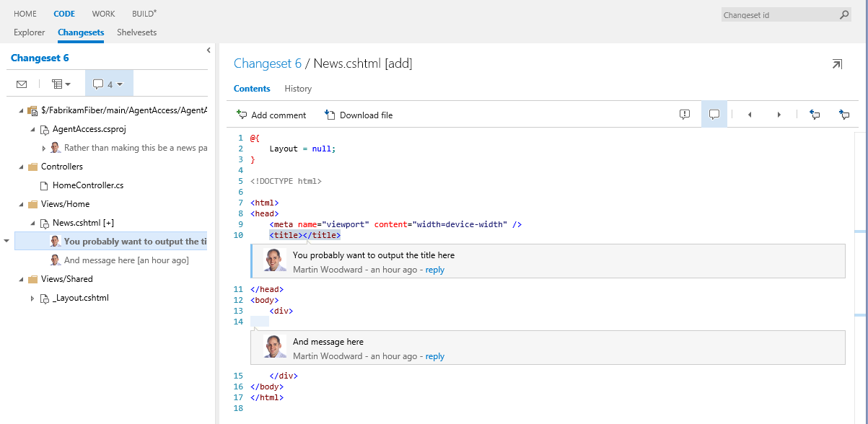Click the search magnifier icon

844,14
